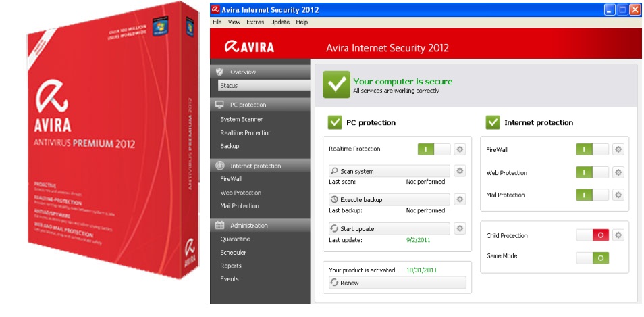Click the Scan system button
644x317 pixels.
point(390,171)
